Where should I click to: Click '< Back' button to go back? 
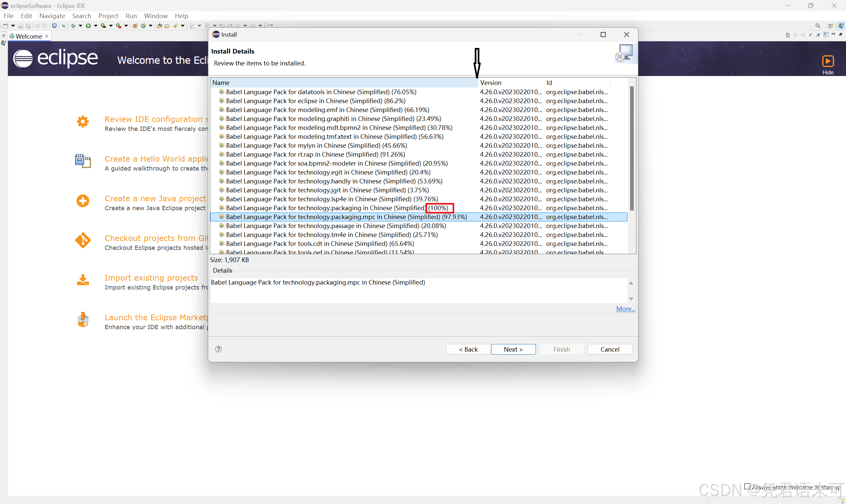468,349
